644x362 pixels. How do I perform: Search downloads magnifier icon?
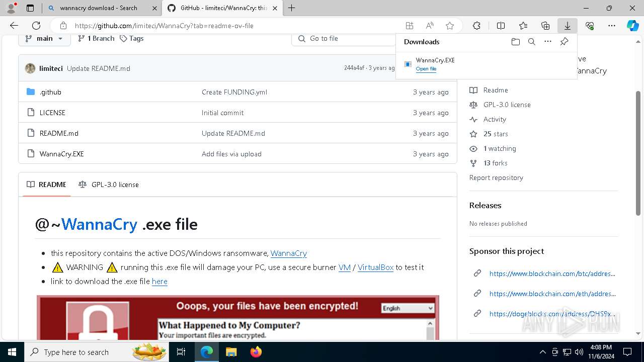coord(531,42)
